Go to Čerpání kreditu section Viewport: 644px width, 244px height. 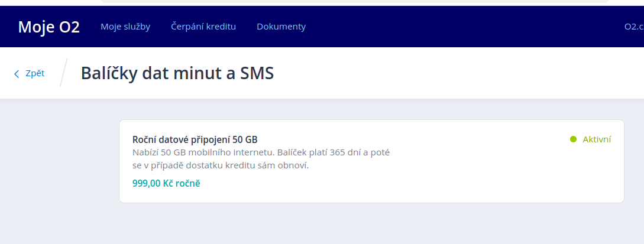[203, 27]
